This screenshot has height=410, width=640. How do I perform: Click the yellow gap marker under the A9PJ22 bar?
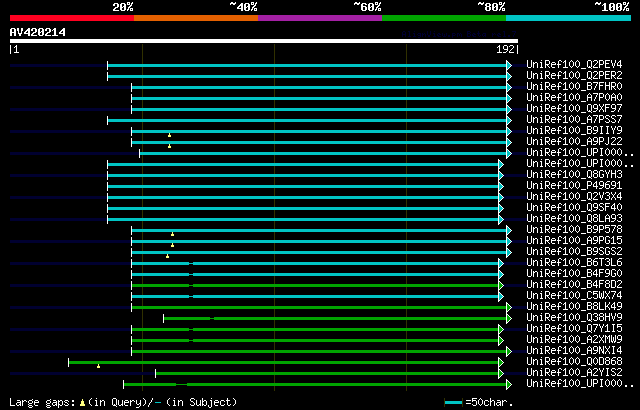tap(169, 146)
